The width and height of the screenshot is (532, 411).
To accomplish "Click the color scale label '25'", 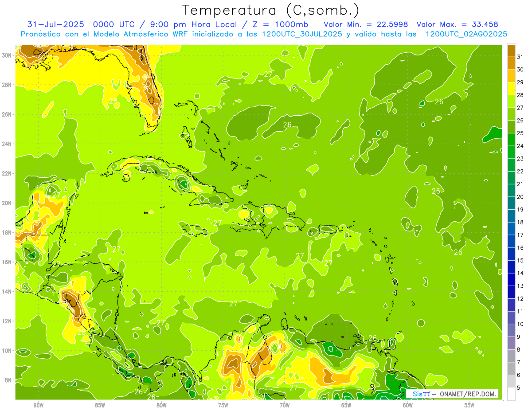I will [x=520, y=133].
